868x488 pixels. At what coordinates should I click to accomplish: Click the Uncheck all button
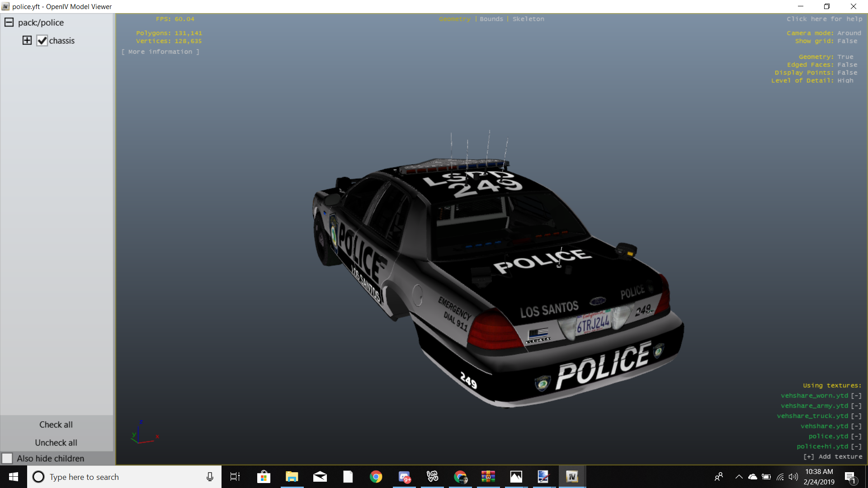[x=56, y=442]
